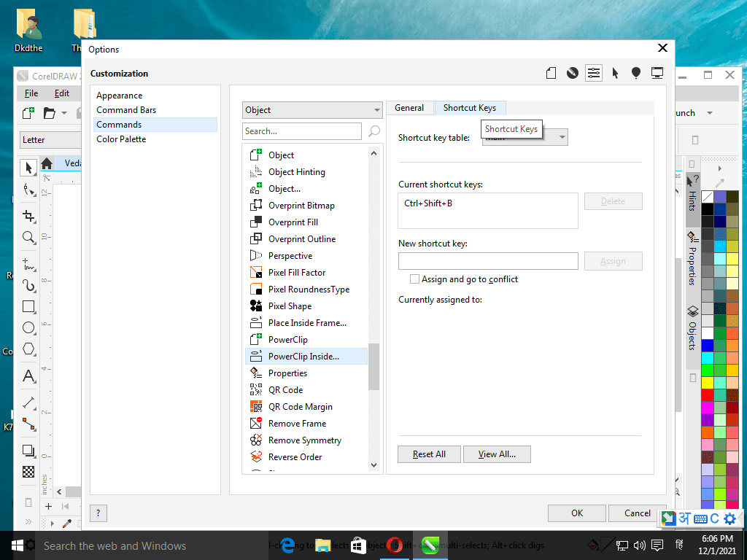Screen dimensions: 747x560
Task: Click the Open folder icon in CorelDRAW toolbar
Action: (x=49, y=113)
